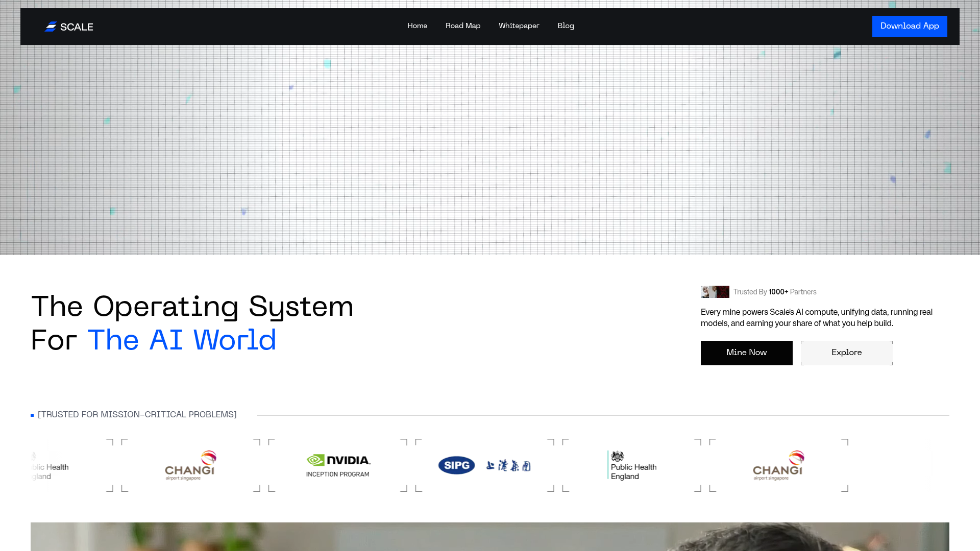This screenshot has width=980, height=551.
Task: Open the Whitepaper link in navigation
Action: click(519, 26)
